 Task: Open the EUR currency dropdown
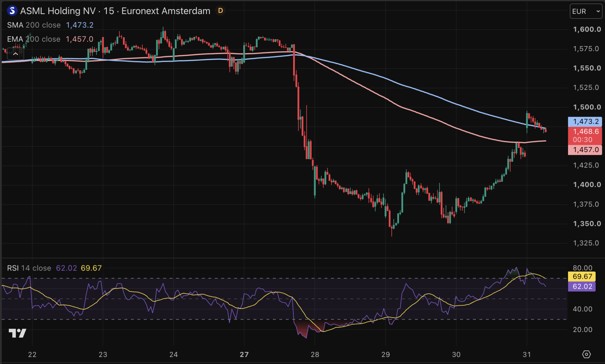click(x=586, y=11)
